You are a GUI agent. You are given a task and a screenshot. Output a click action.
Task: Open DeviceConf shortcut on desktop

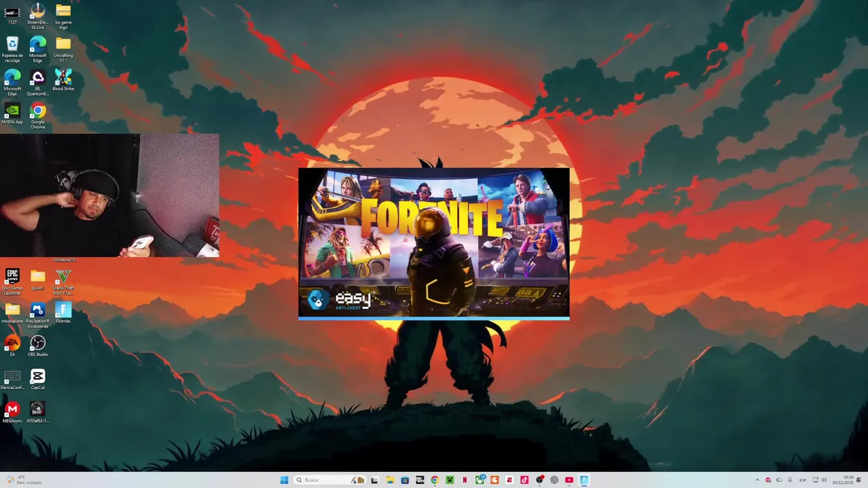coord(12,379)
